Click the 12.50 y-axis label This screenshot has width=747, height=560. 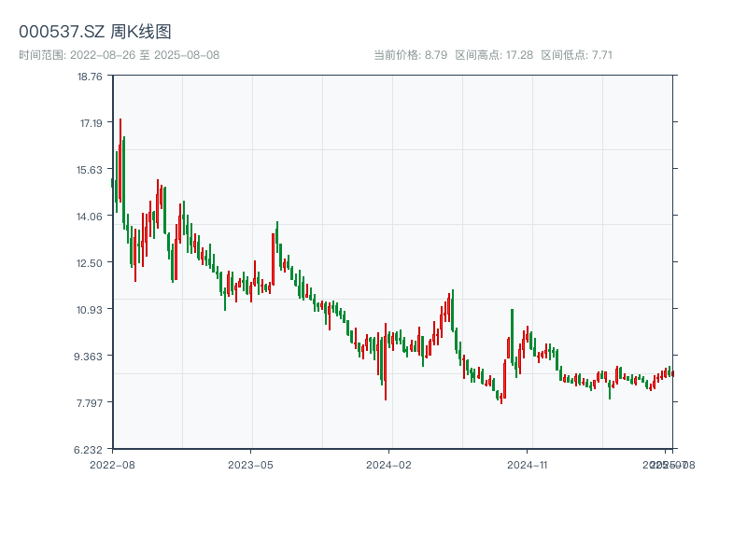pos(91,263)
